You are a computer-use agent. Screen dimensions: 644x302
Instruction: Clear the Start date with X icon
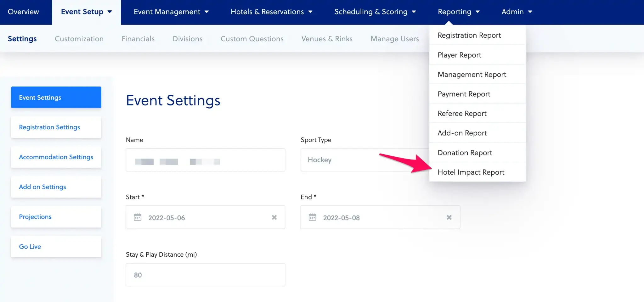point(274,217)
